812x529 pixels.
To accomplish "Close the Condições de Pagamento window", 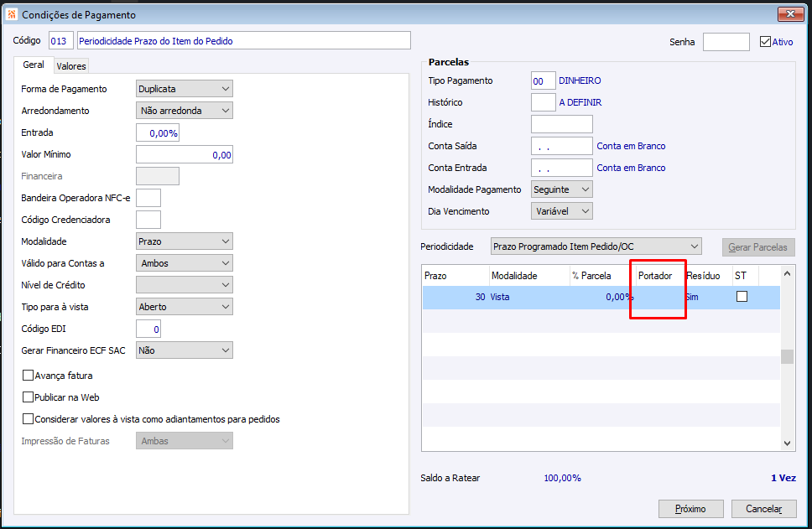I will (x=790, y=14).
